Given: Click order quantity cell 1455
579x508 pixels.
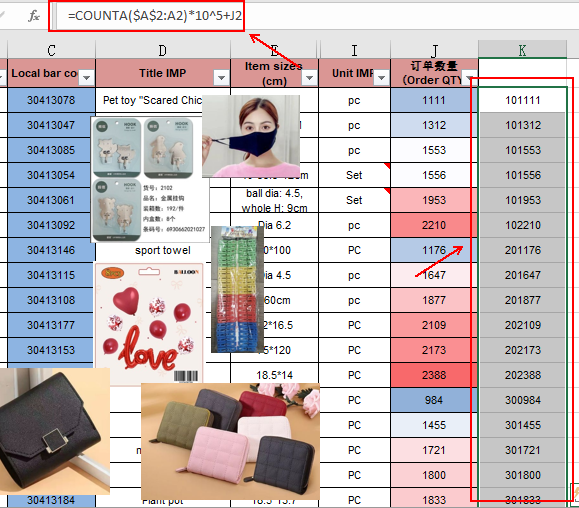Looking at the screenshot, I should pos(434,425).
